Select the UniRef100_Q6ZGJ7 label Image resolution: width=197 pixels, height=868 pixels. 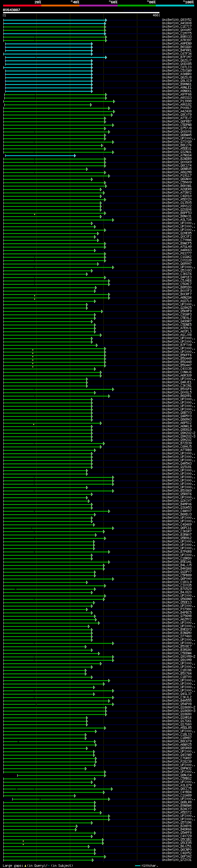177,60
